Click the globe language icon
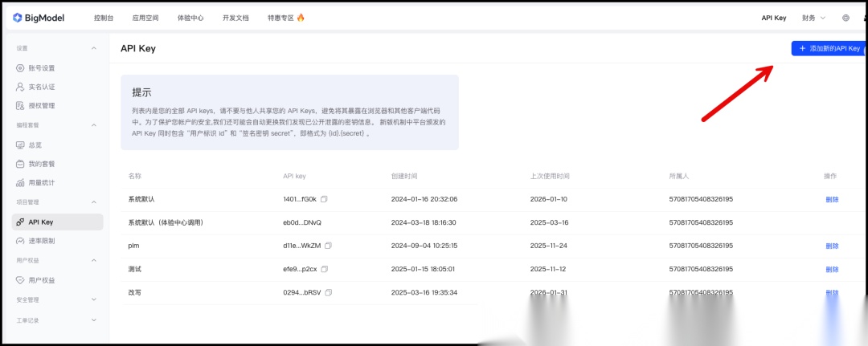This screenshot has height=346, width=868. (845, 18)
